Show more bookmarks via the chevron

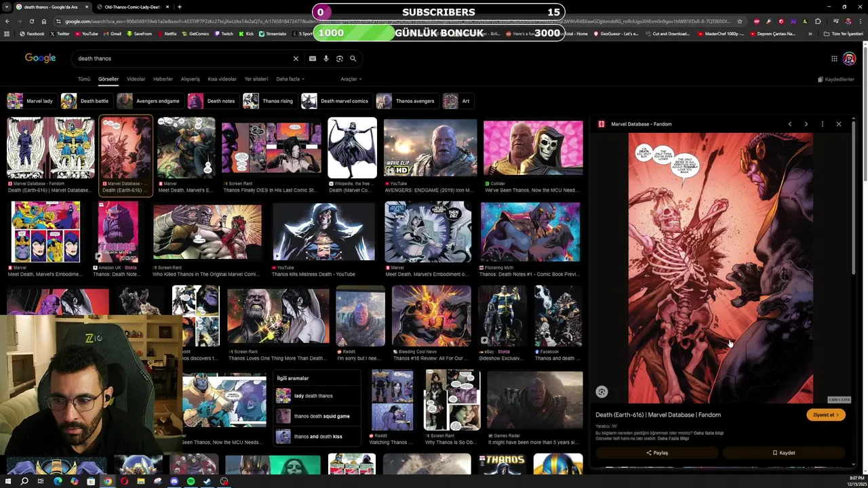pyautogui.click(x=810, y=33)
